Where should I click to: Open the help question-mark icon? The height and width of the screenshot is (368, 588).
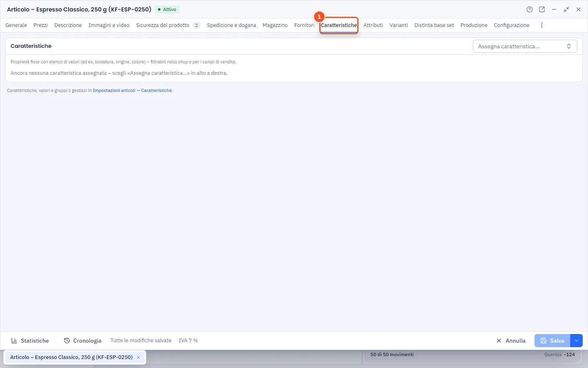[x=530, y=9]
